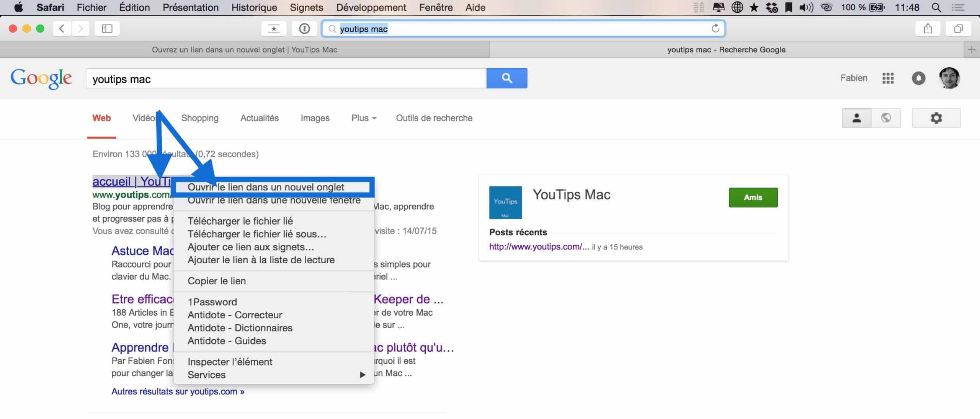Image resolution: width=980 pixels, height=419 pixels.
Task: Choose 'Antidote - Dictionnaires'
Action: pyautogui.click(x=274, y=328)
